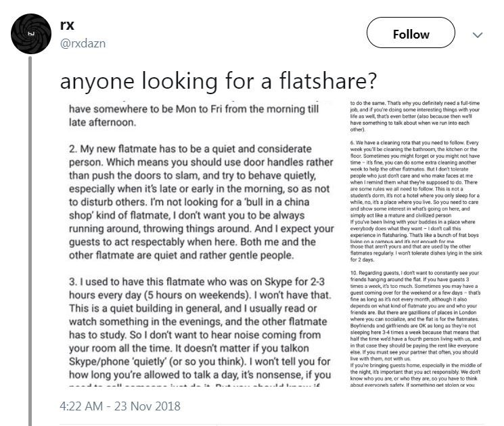Click paragraph 2 about quiet flatmate
The height and width of the screenshot is (426, 504).
201,202
